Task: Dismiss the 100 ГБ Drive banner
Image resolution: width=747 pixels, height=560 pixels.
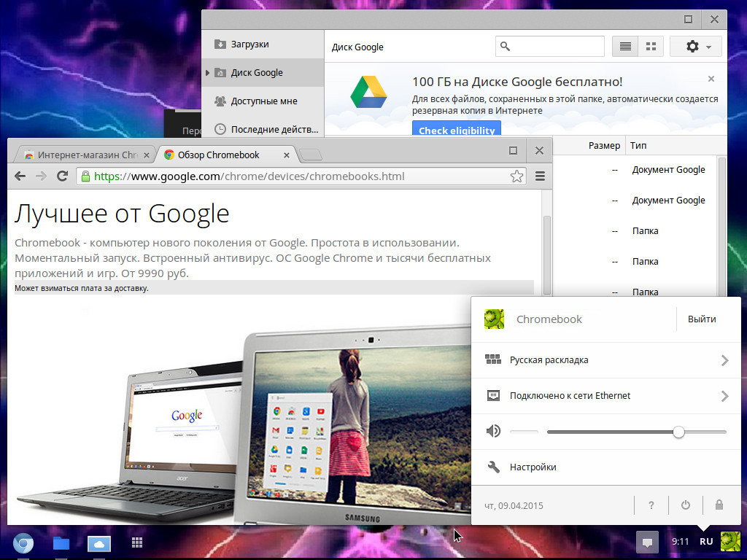Action: pos(711,79)
